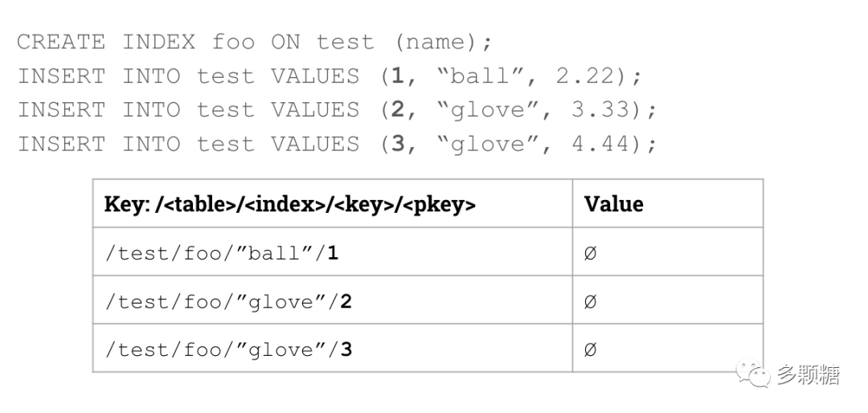
Task: Click the bold 2 in the second INSERT statement
Action: (x=397, y=110)
